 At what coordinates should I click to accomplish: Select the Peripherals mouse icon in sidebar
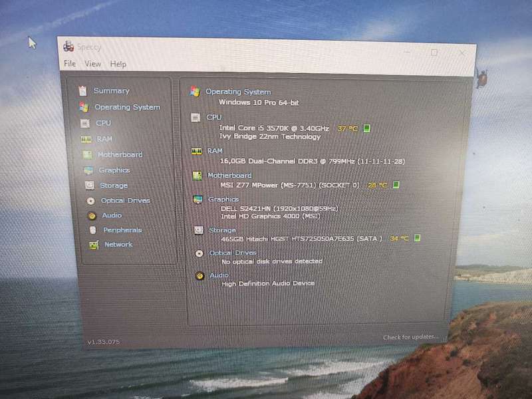92,230
